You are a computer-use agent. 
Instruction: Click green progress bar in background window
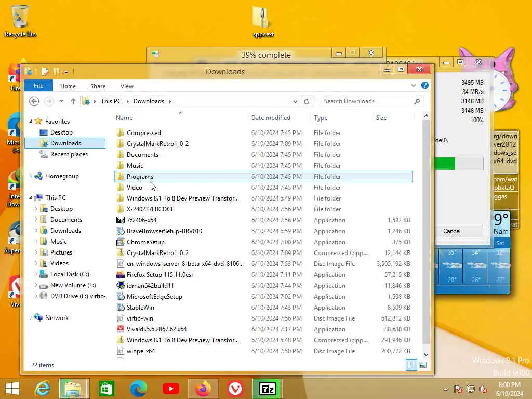445,163
